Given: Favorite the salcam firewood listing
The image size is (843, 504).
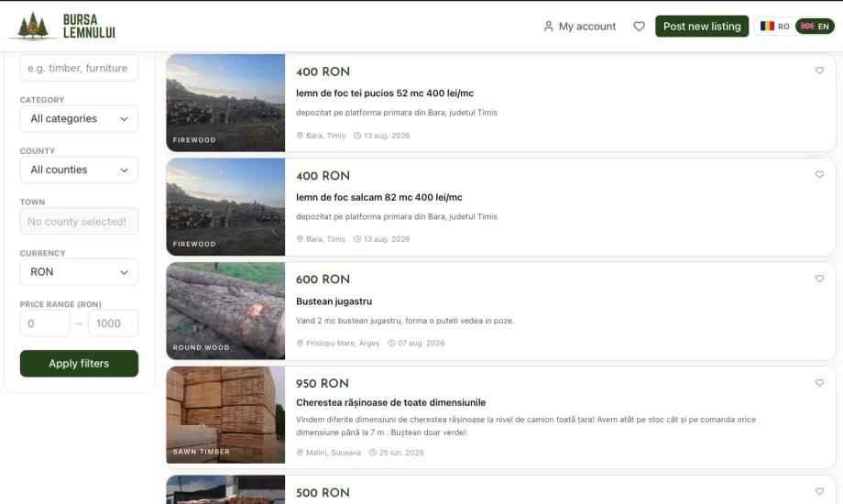Looking at the screenshot, I should [819, 175].
